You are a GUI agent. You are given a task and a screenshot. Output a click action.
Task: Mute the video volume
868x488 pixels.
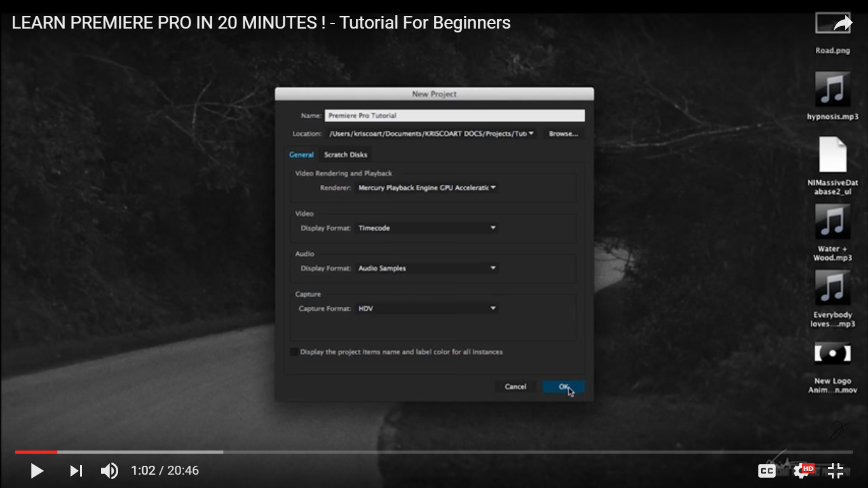click(109, 471)
